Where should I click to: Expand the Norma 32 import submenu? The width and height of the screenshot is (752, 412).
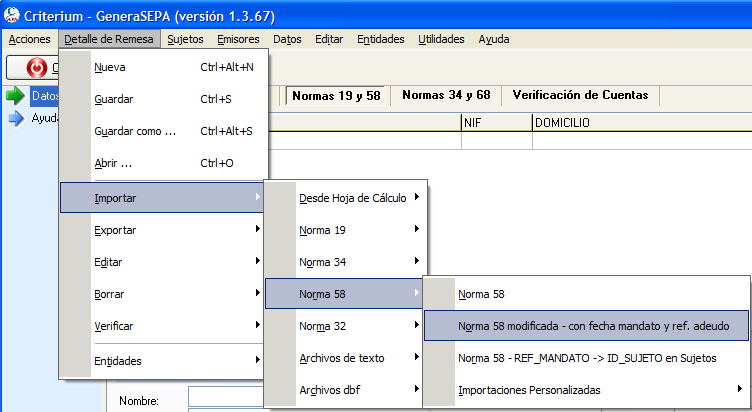coord(345,326)
